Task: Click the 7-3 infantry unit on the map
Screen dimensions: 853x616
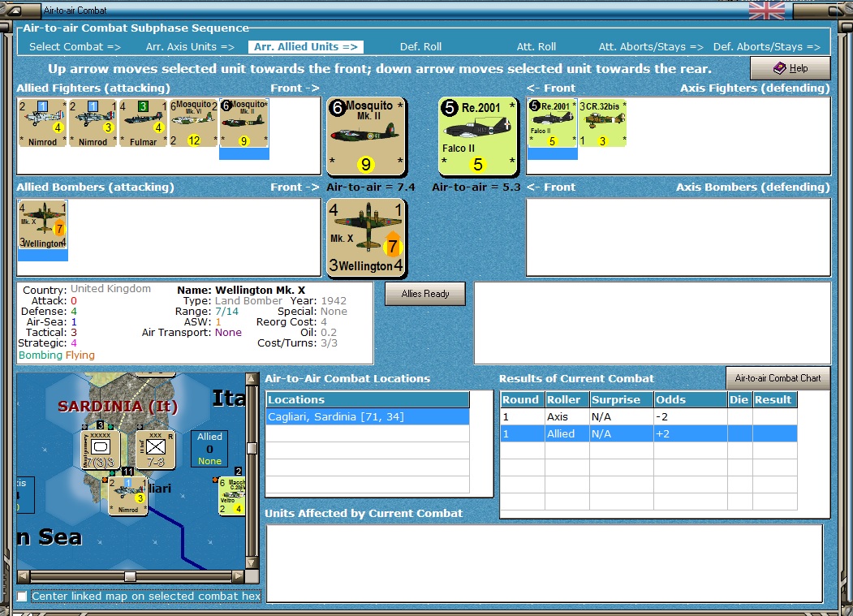Action: 156,450
